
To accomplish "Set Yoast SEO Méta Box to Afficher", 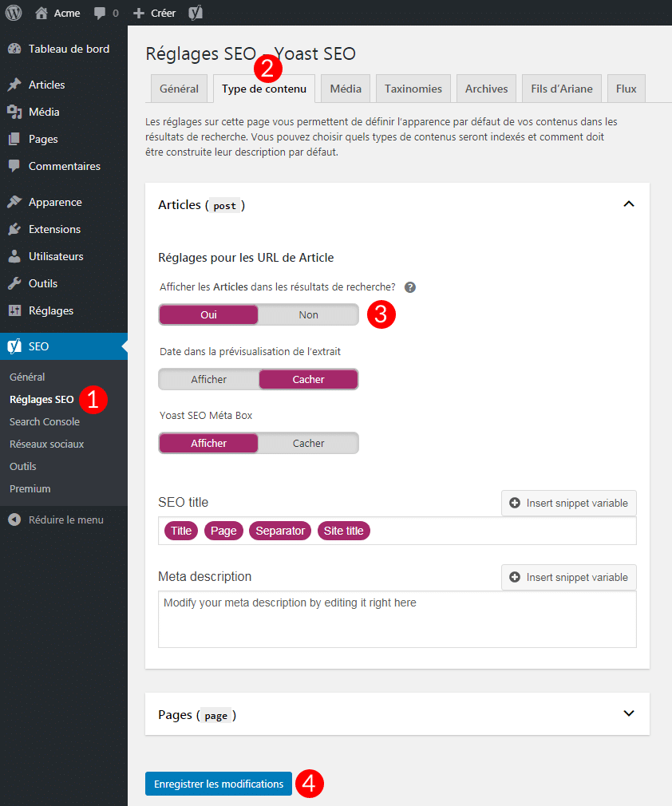I will [x=208, y=443].
